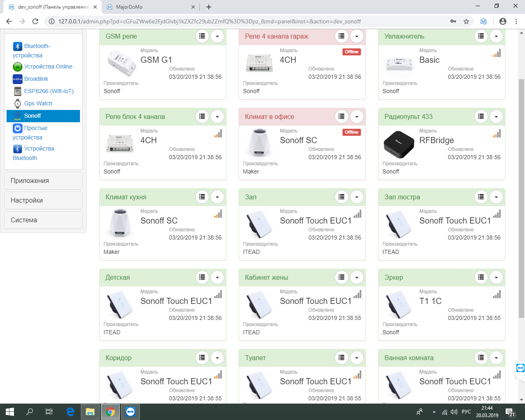Switch to Chrome on the taskbar
The image size is (525, 420).
point(110,412)
